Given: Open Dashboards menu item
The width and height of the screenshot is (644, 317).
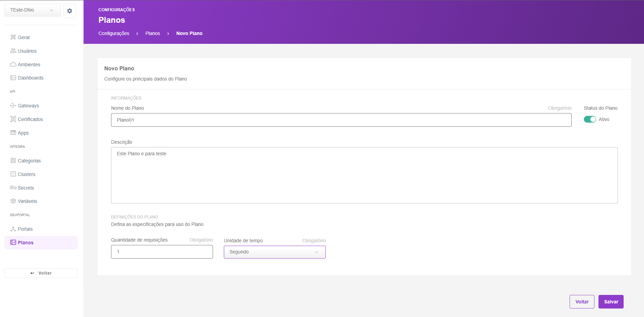Looking at the screenshot, I should click(x=41, y=78).
